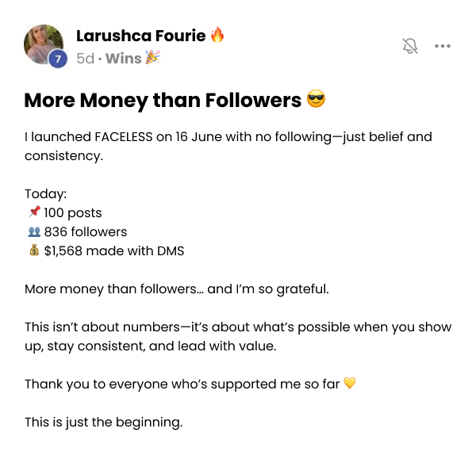Click the $1,568 made with DMS line
Image resolution: width=476 pixels, height=455 pixels.
tap(114, 251)
